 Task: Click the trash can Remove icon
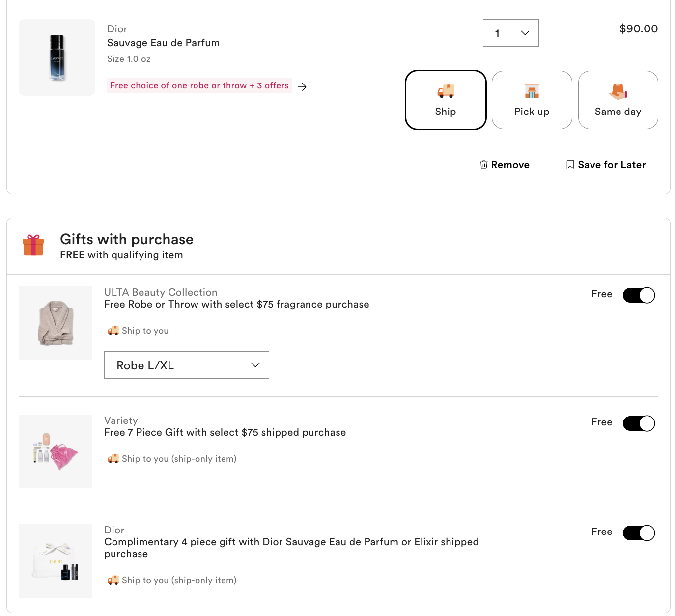(x=484, y=165)
